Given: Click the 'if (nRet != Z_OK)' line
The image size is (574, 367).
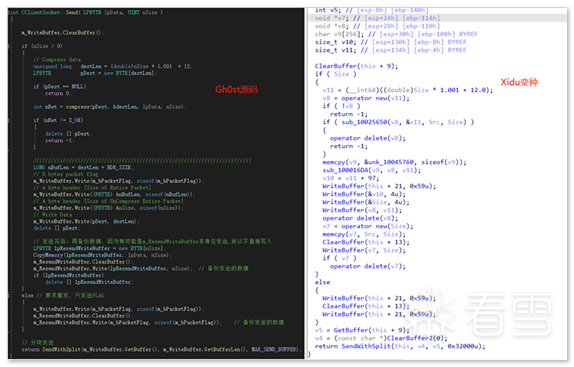Looking at the screenshot, I should (58, 120).
